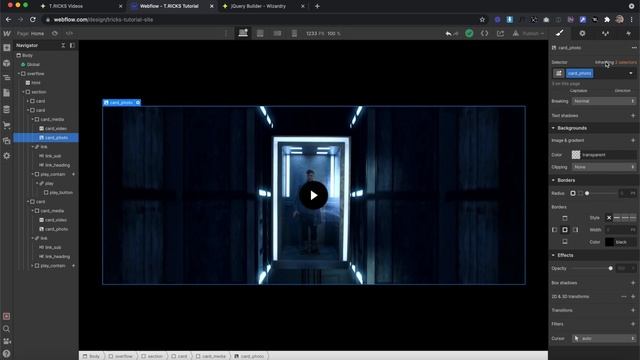Collapse the overflow node in Navigator
The image size is (640, 360).
(19, 74)
